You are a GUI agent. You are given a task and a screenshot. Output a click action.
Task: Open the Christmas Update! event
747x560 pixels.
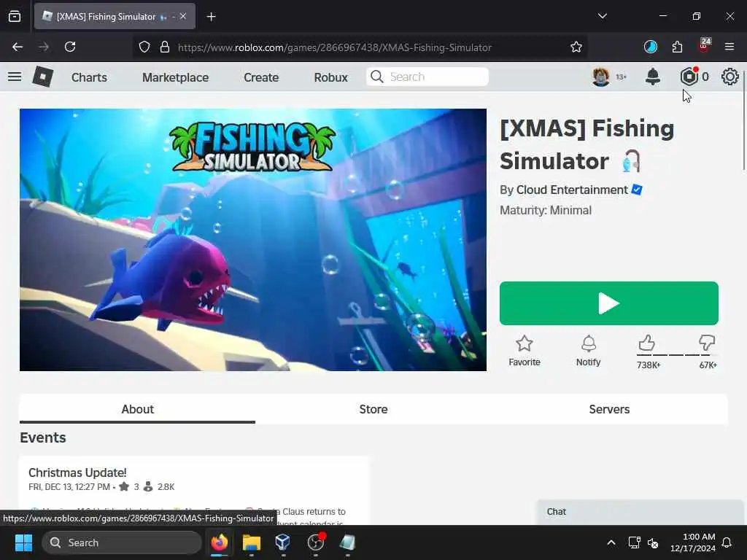click(77, 472)
